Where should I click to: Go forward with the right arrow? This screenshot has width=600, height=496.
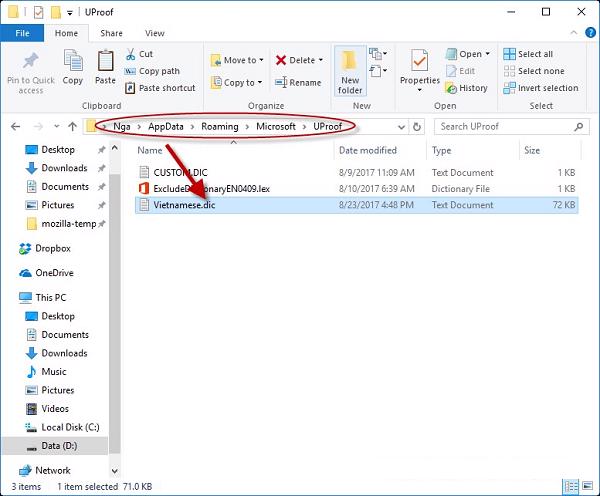[x=38, y=127]
